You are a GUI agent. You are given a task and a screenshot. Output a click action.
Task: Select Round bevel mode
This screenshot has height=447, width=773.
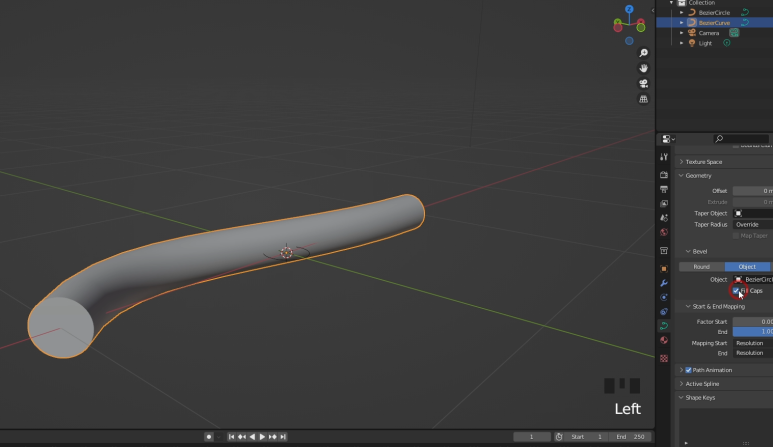(702, 267)
